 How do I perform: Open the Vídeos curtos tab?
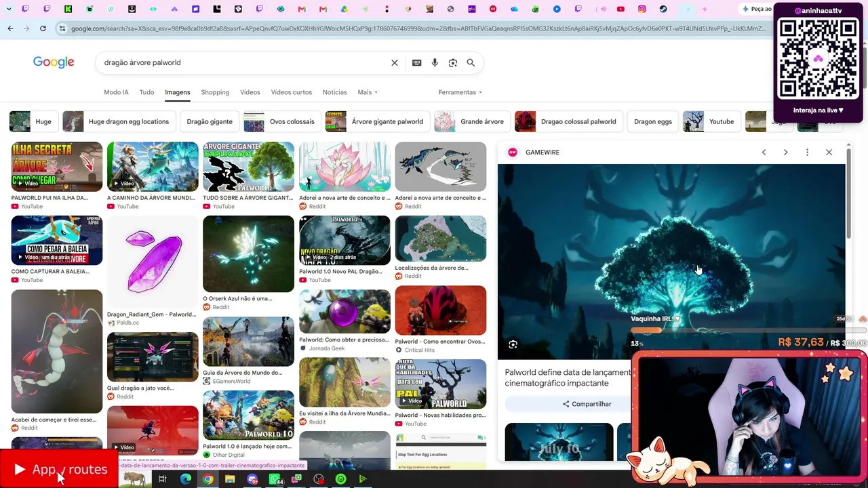[x=292, y=92]
